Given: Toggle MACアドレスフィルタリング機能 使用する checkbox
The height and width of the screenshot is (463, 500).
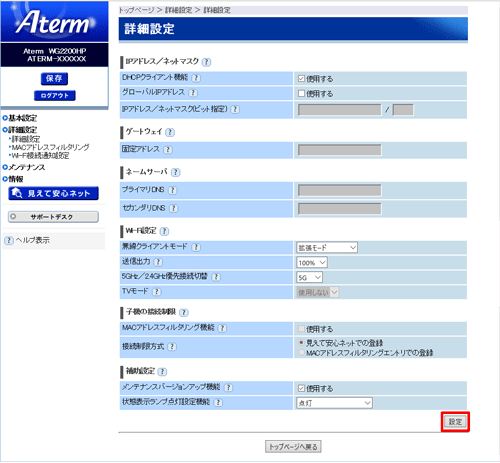Looking at the screenshot, I should coord(301,329).
